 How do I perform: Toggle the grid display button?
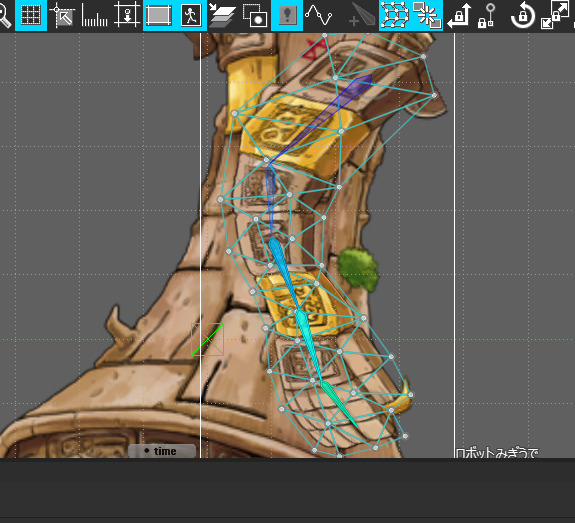click(x=31, y=15)
